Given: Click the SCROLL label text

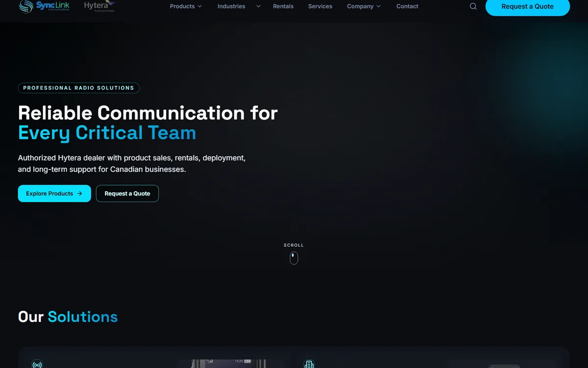Looking at the screenshot, I should click(x=294, y=245).
